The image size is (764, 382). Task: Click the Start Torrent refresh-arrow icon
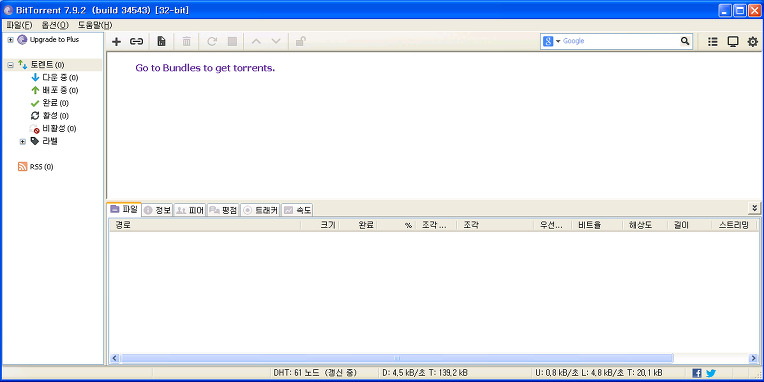[212, 42]
